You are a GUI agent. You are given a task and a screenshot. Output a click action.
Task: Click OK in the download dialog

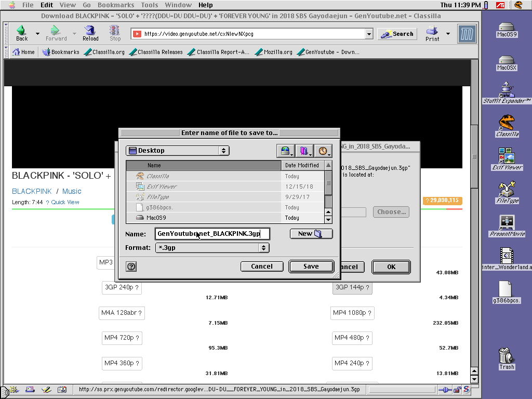coord(391,267)
